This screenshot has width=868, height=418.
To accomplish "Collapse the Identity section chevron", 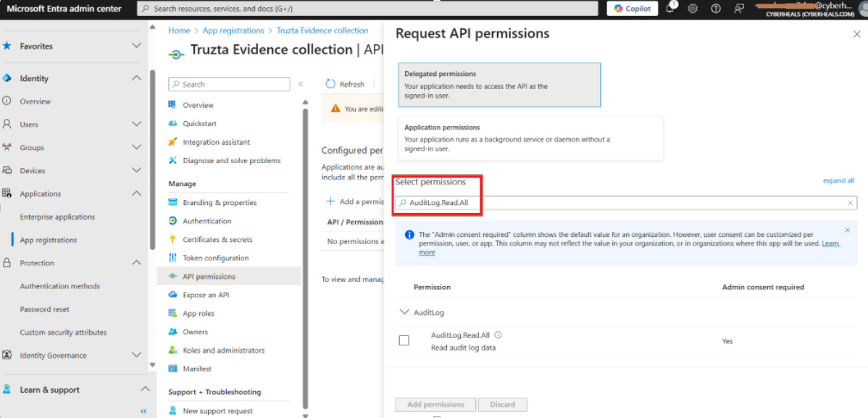I will pos(136,78).
